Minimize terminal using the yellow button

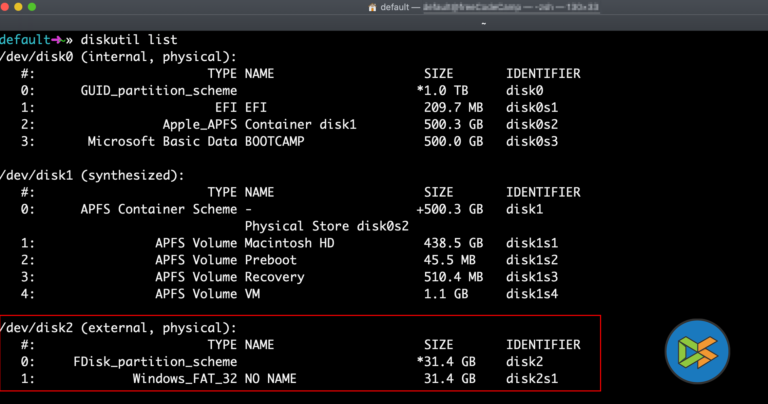pos(26,7)
